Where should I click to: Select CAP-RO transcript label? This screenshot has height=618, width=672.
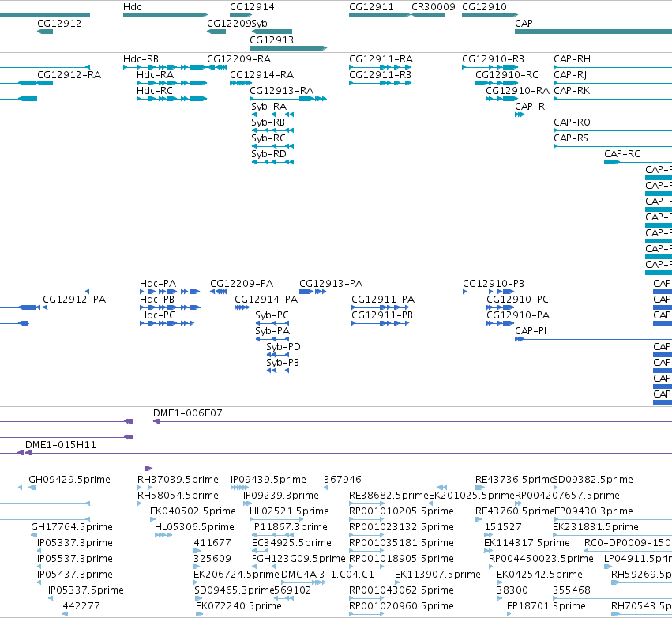click(x=573, y=122)
